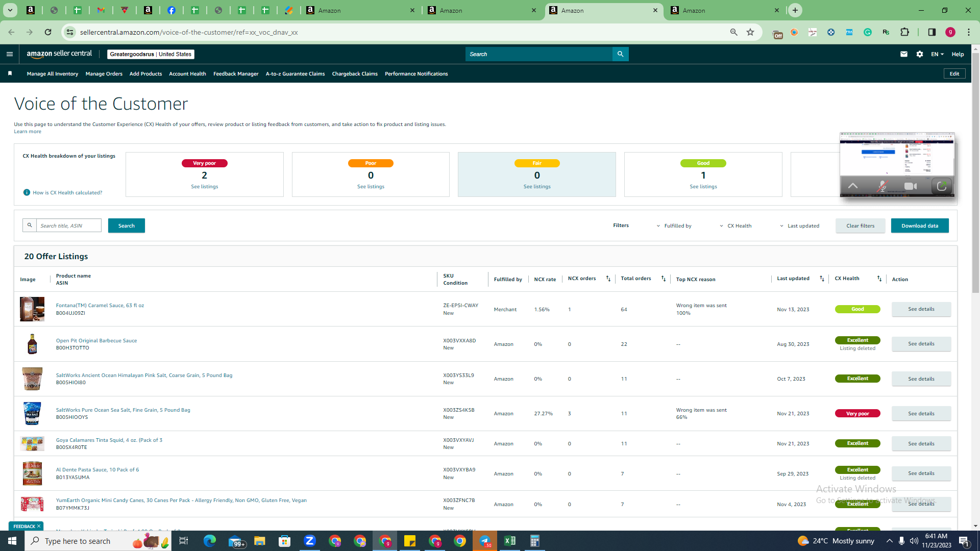Sort by CX Health arrows
Viewport: 980px width, 551px height.
point(879,279)
